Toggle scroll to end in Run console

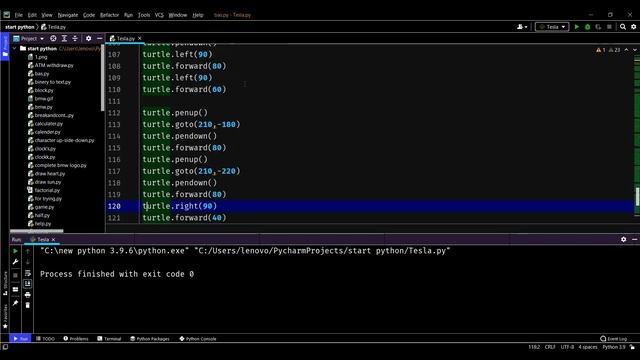coord(28,283)
